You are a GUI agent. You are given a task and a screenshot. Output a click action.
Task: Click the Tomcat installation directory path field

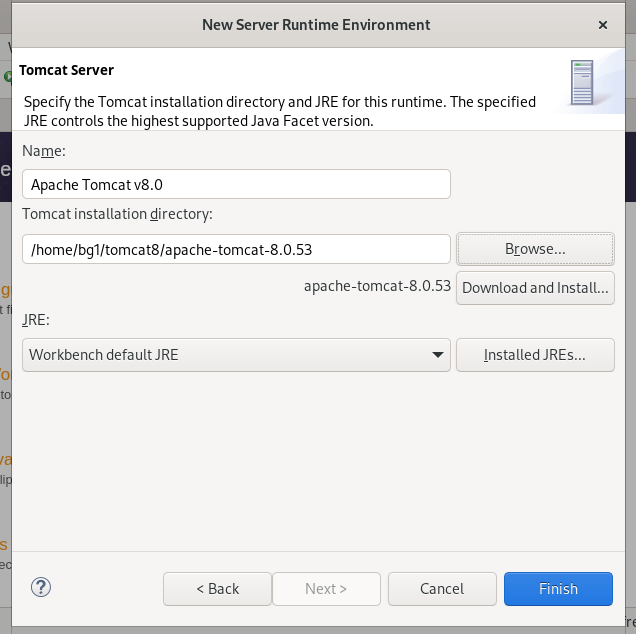click(236, 249)
